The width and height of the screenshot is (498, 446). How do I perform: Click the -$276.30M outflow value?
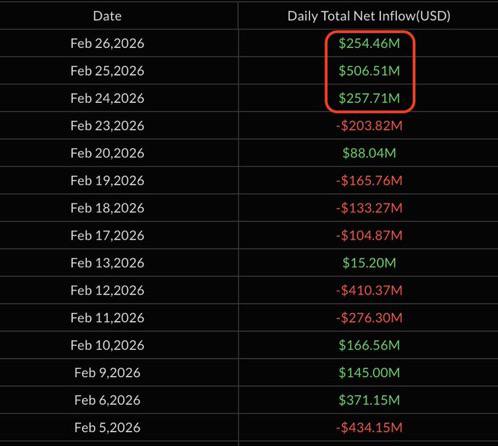[x=369, y=318]
